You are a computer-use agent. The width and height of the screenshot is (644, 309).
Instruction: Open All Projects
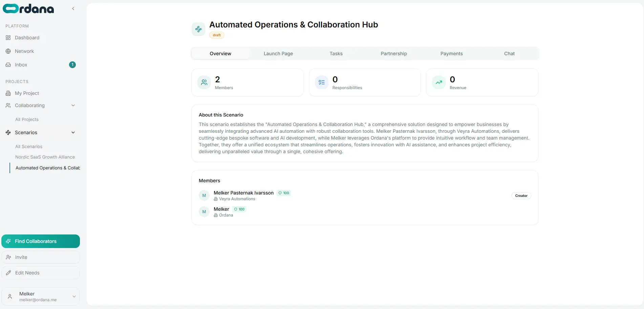(27, 120)
